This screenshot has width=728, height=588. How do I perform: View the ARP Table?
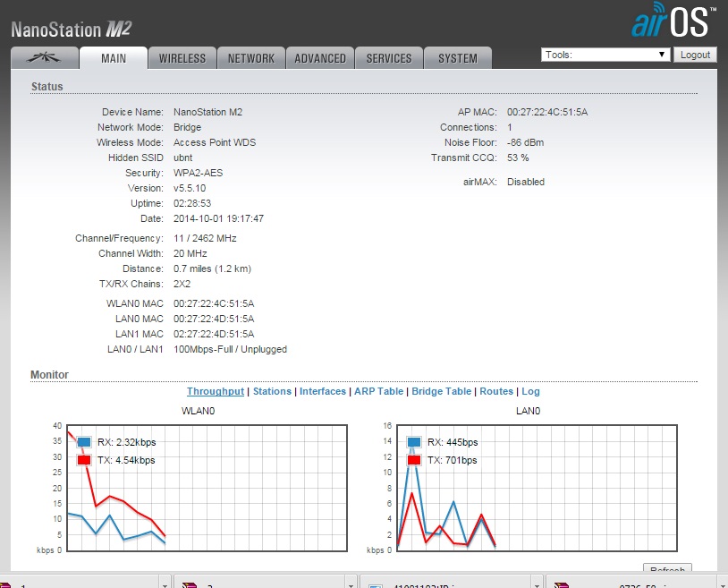(379, 391)
